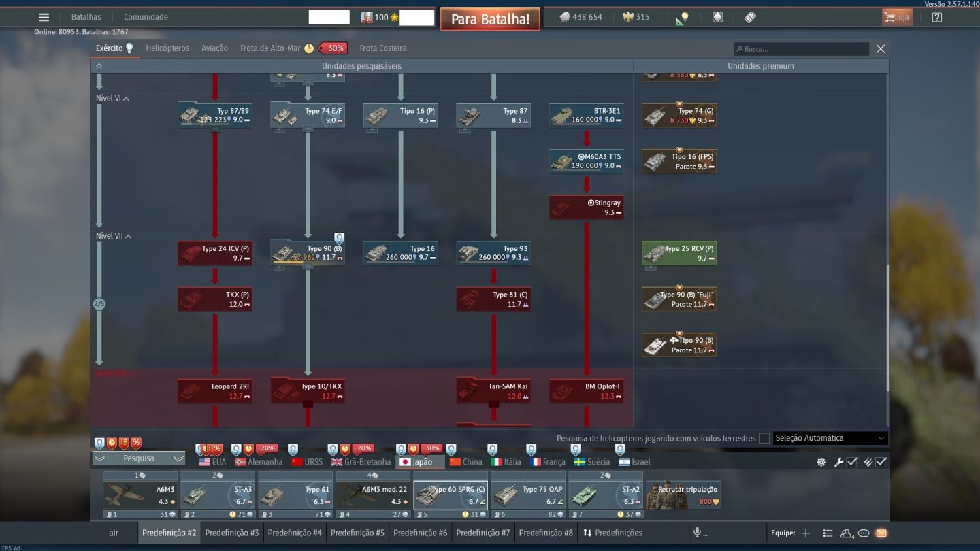Open the contacts friends list icon

coord(846,533)
